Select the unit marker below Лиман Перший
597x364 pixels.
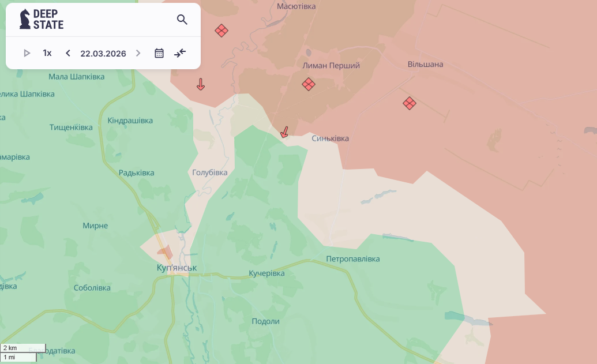point(309,84)
